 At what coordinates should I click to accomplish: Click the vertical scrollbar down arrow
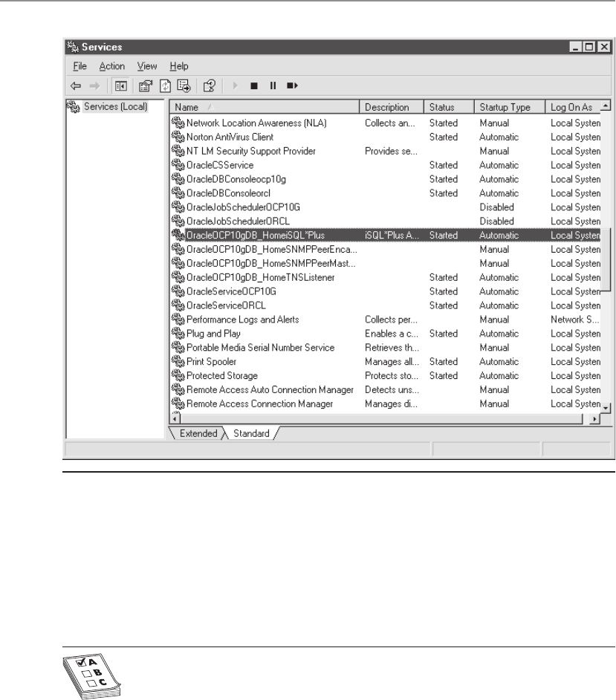606,407
